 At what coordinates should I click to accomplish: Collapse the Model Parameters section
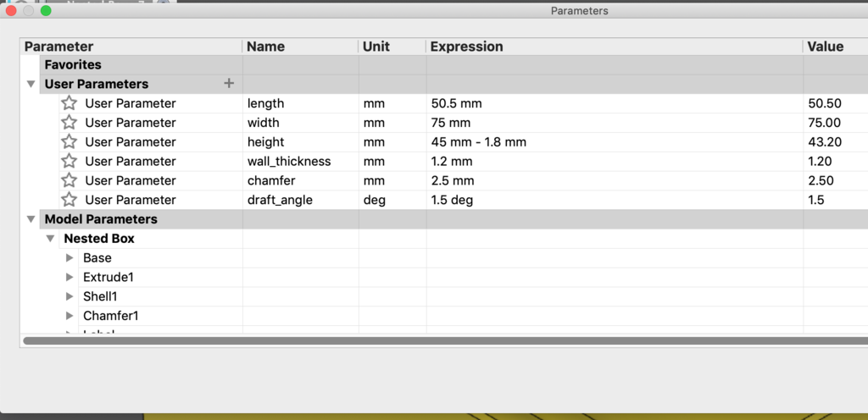(x=31, y=219)
